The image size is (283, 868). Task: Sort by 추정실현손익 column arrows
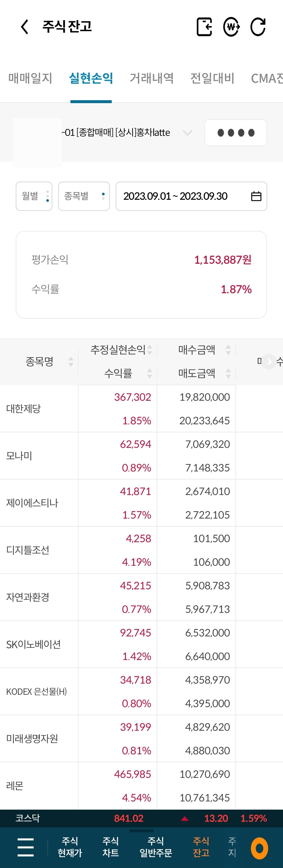(x=149, y=350)
